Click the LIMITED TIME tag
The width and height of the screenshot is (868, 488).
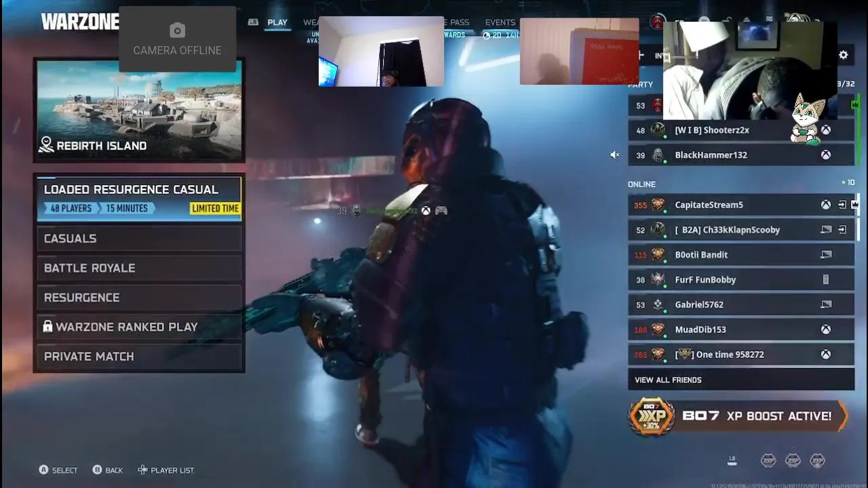click(215, 208)
